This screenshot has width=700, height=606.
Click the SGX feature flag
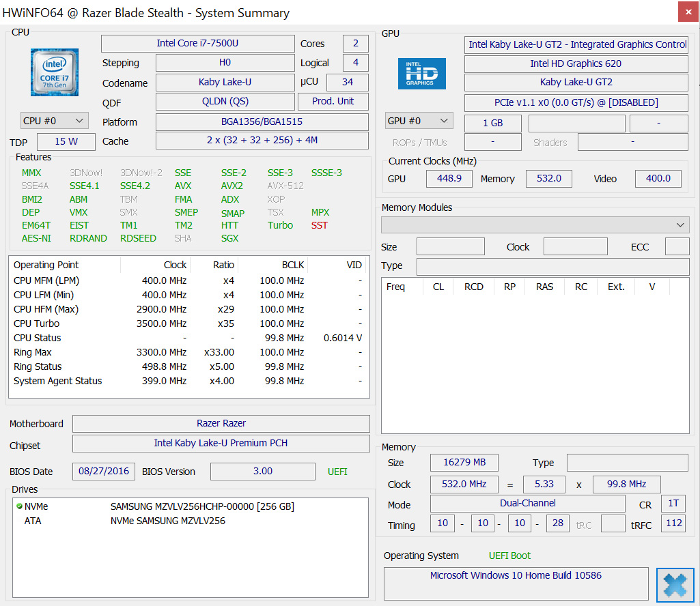coord(230,238)
